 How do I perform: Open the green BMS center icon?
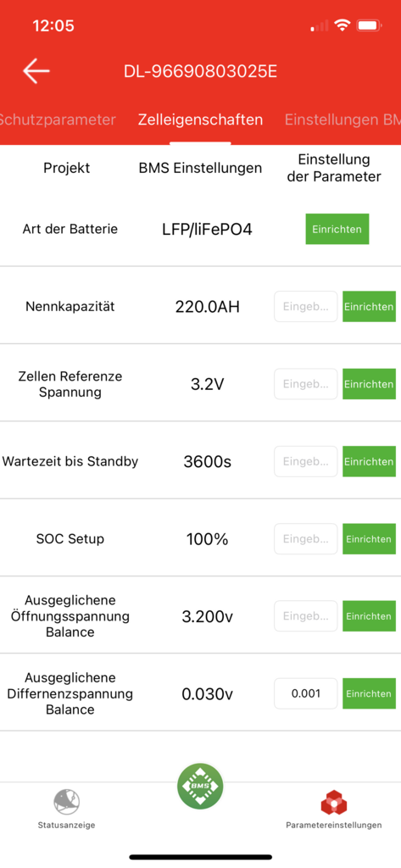point(200,786)
